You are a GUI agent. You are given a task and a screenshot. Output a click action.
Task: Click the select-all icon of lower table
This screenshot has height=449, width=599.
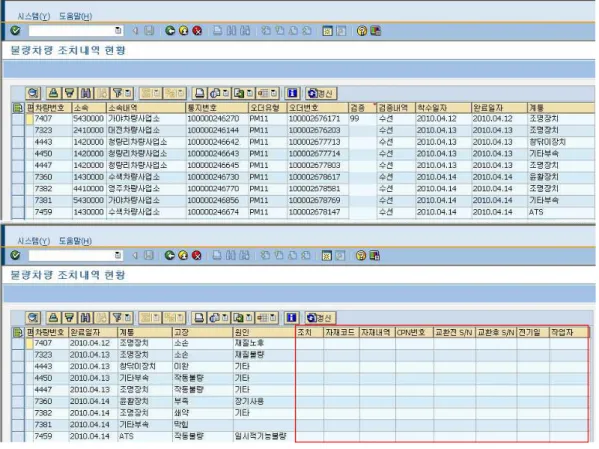pyautogui.click(x=18, y=332)
